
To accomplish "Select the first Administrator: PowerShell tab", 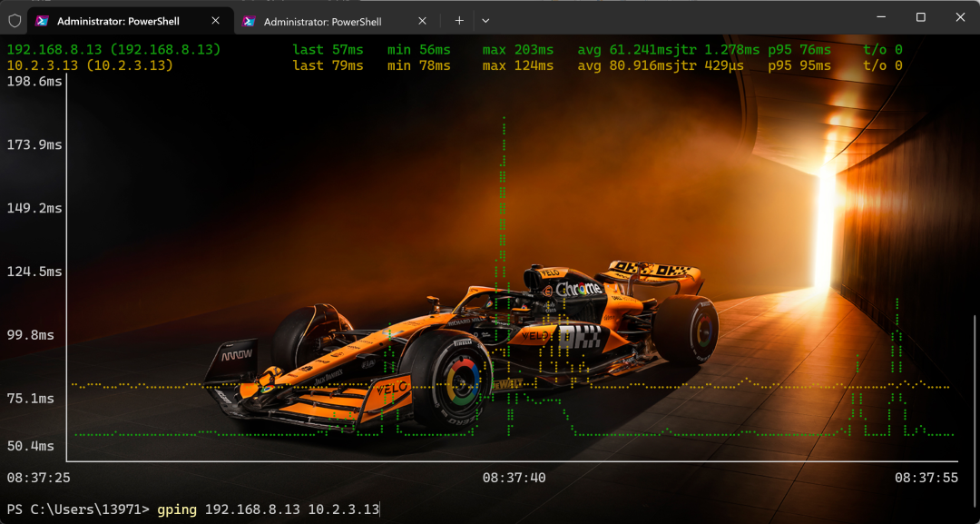I will pos(130,21).
